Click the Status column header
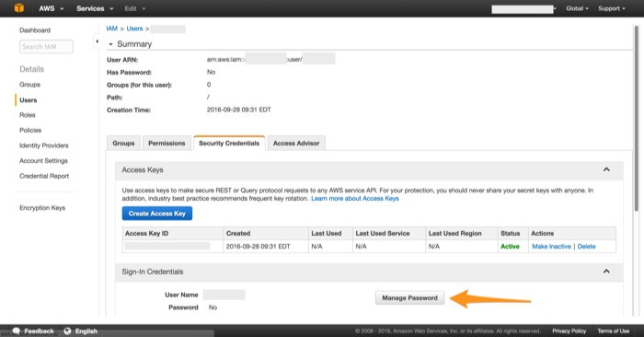 pos(512,233)
